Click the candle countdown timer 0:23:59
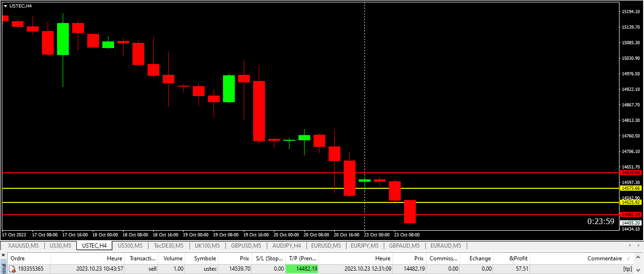The image size is (644, 274). [x=601, y=221]
